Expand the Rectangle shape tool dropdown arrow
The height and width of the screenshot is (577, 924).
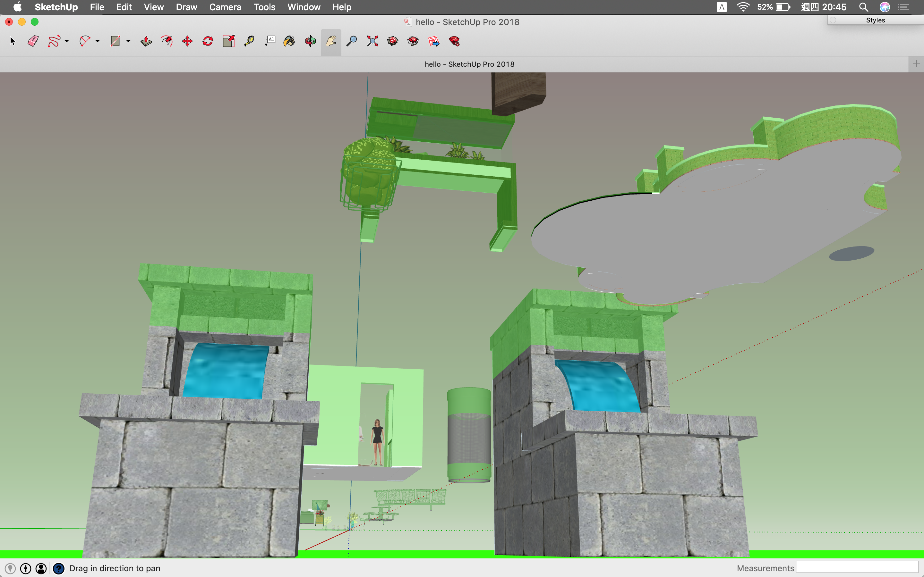128,41
